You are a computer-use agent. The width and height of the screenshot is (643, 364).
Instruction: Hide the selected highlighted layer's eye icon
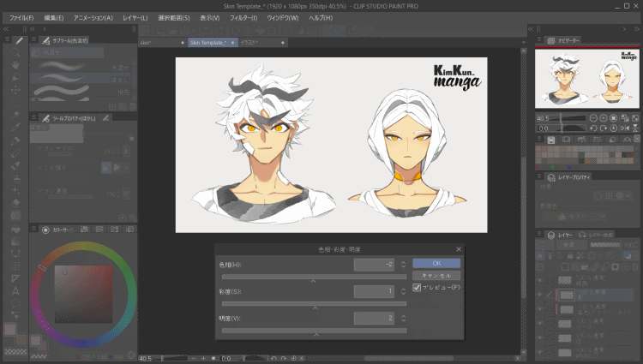click(x=540, y=295)
